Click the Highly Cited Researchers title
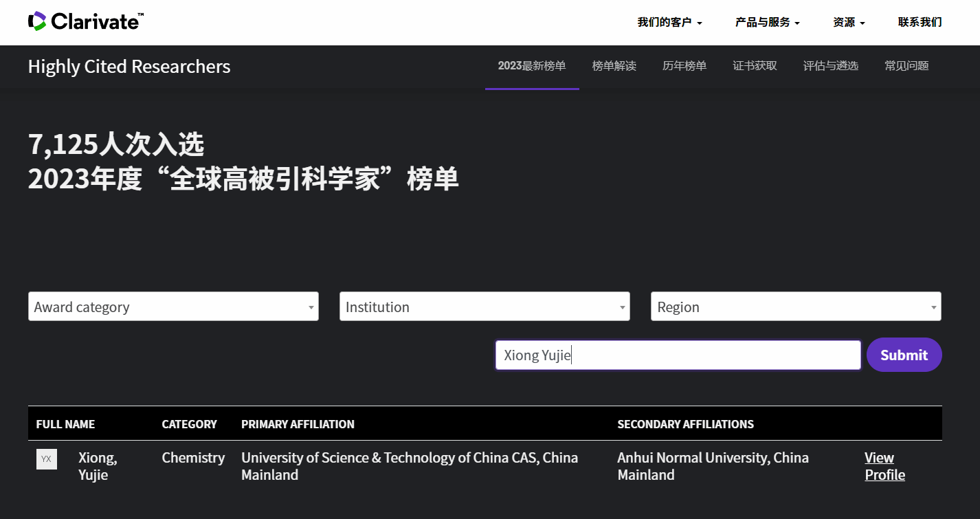Viewport: 980px width, 519px height. [x=129, y=67]
